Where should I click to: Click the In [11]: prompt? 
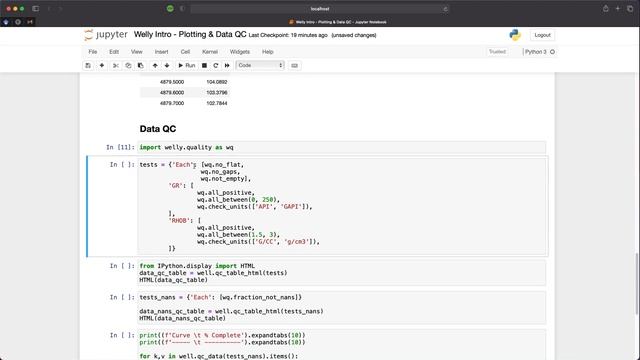point(120,147)
